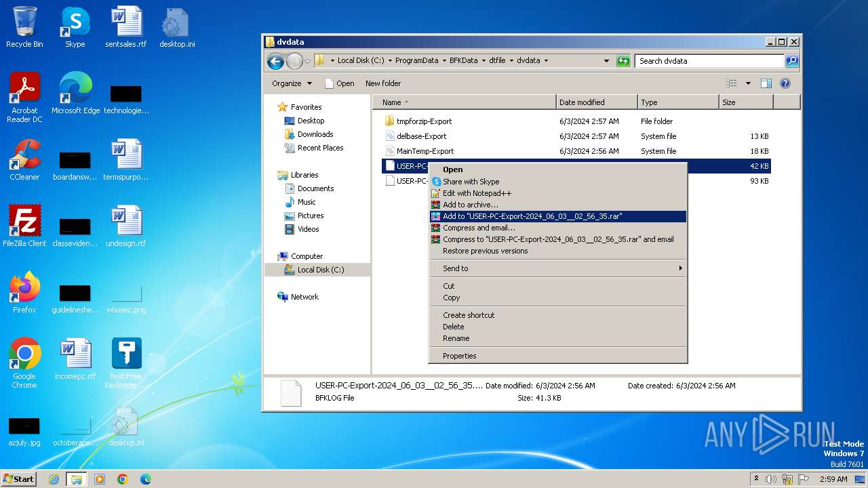Screen dimensions: 868x488
Task: Click the Start button
Action: pos(19,479)
